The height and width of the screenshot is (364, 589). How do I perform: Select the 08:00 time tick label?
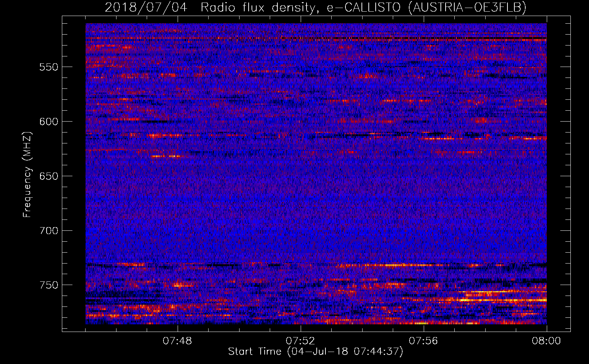point(546,341)
